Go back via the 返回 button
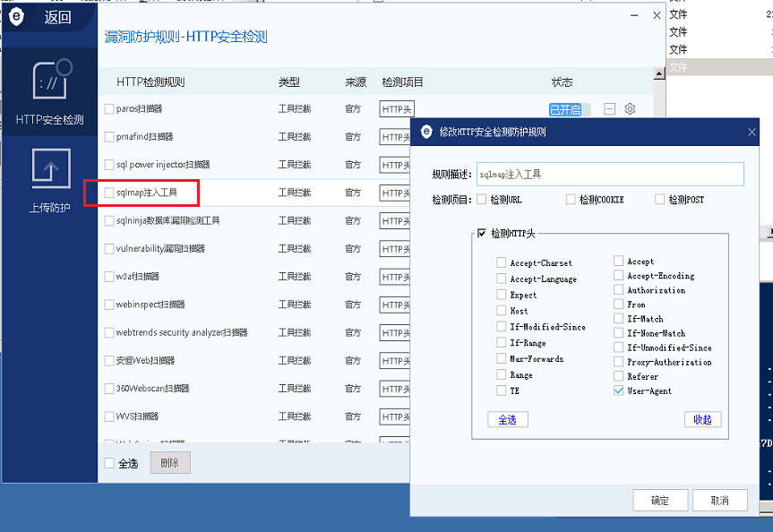 (x=57, y=17)
